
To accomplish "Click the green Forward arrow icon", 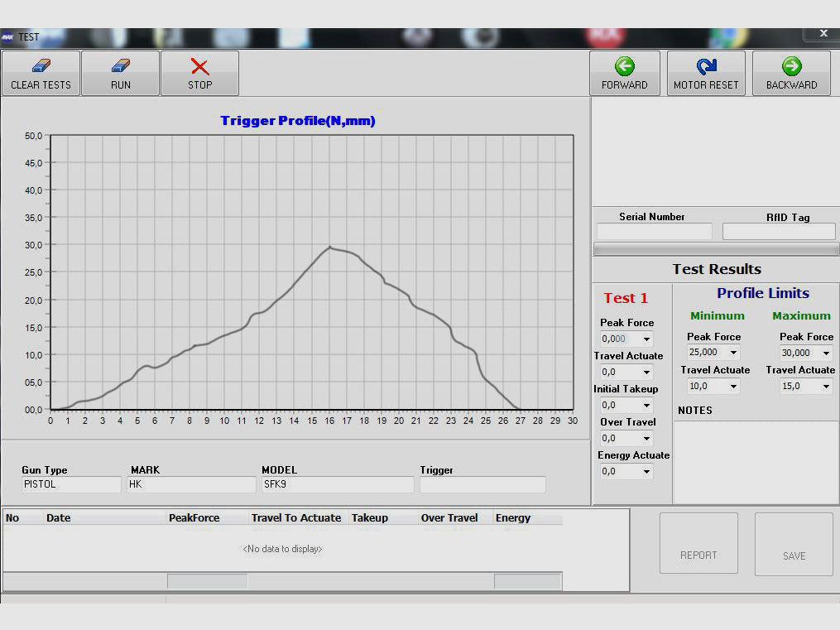I will [x=624, y=66].
